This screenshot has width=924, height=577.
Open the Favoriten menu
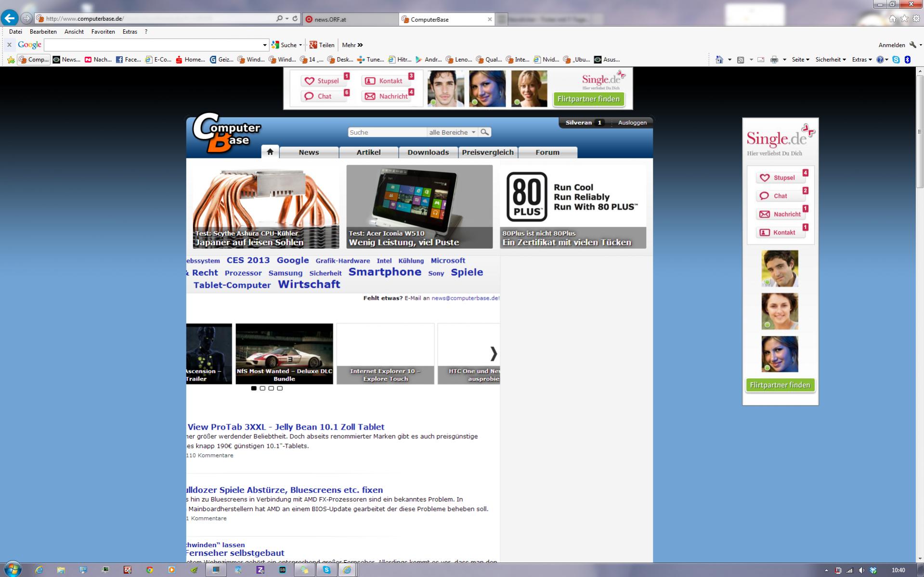103,32
